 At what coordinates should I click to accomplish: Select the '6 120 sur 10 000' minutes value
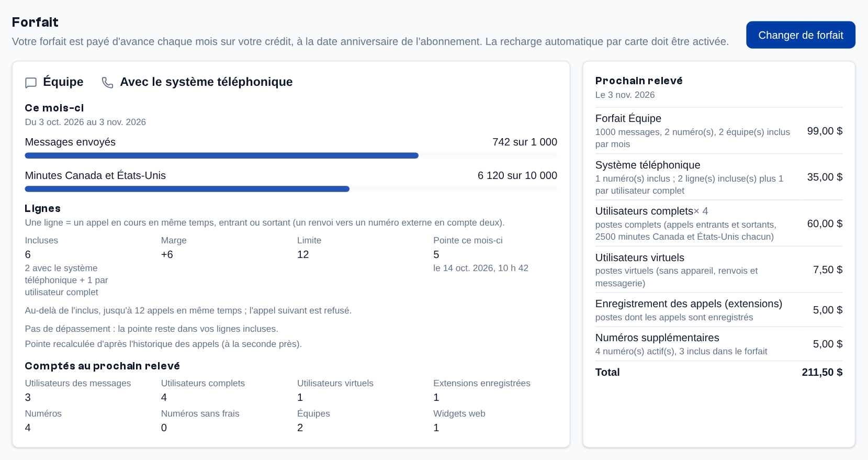click(517, 175)
